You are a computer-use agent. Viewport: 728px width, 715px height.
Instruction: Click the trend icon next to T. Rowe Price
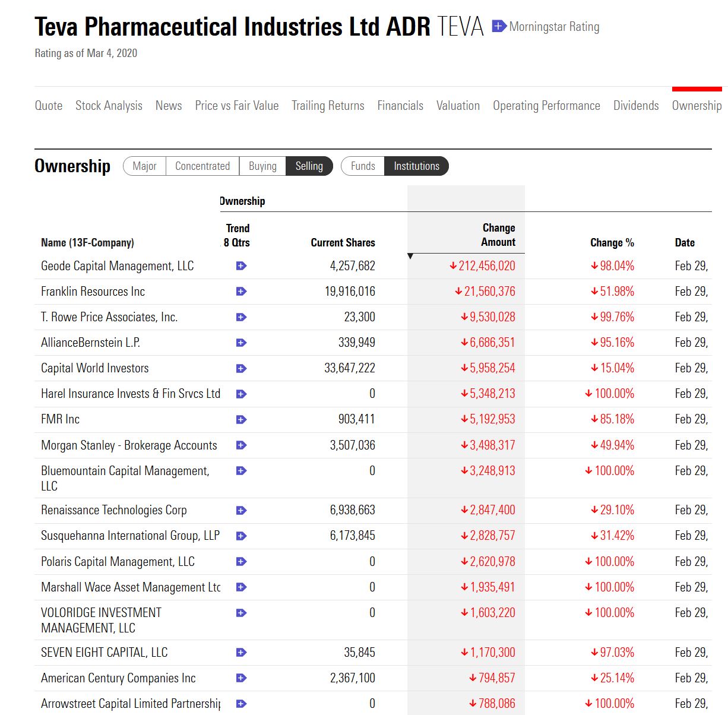tap(240, 317)
